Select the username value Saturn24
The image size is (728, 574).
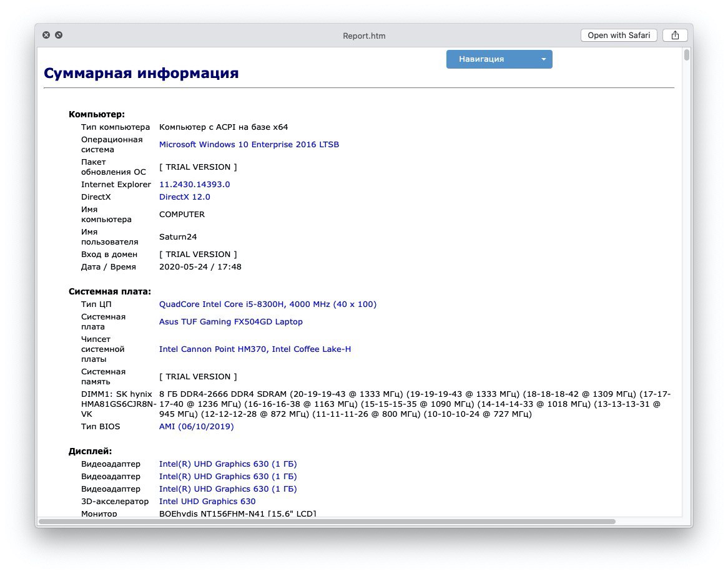pos(178,236)
